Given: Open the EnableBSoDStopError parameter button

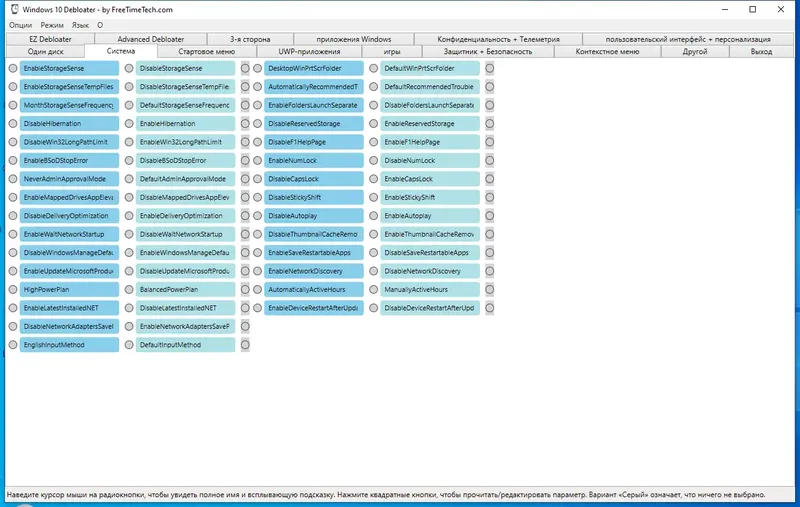Looking at the screenshot, I should (x=69, y=160).
